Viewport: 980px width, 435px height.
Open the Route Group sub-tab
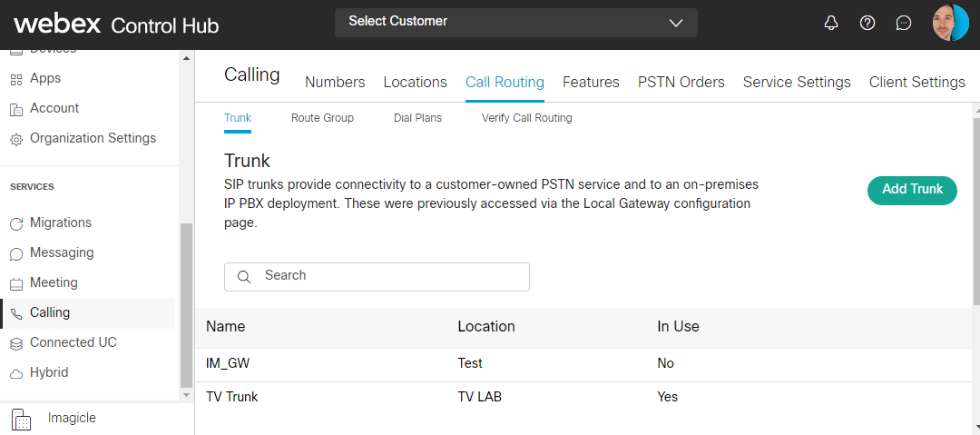point(322,118)
